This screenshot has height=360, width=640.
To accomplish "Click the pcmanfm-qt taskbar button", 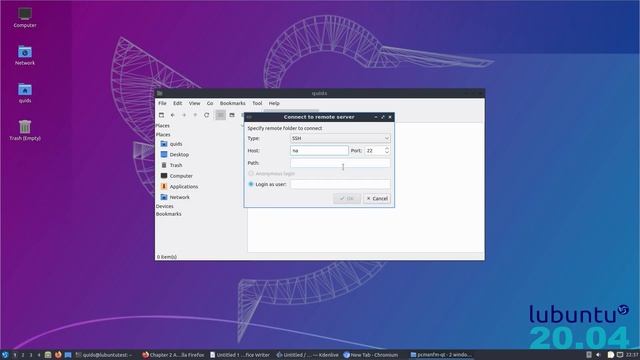I will click(441, 355).
